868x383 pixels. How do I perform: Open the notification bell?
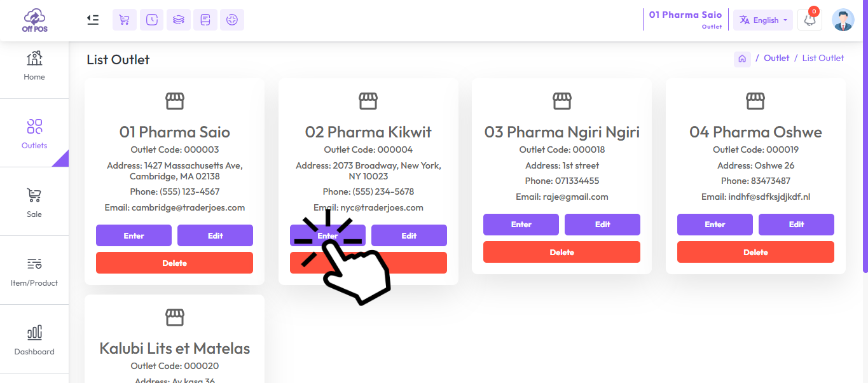(x=809, y=20)
